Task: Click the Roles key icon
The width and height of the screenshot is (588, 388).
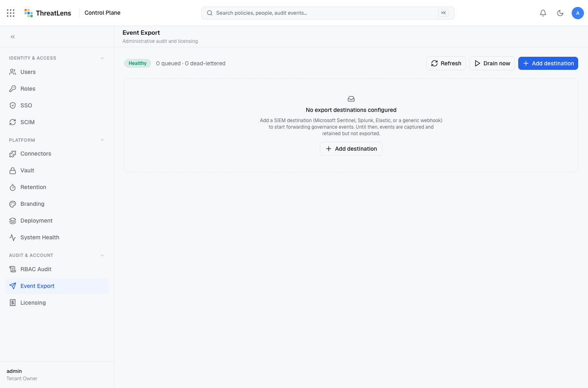Action: 13,89
